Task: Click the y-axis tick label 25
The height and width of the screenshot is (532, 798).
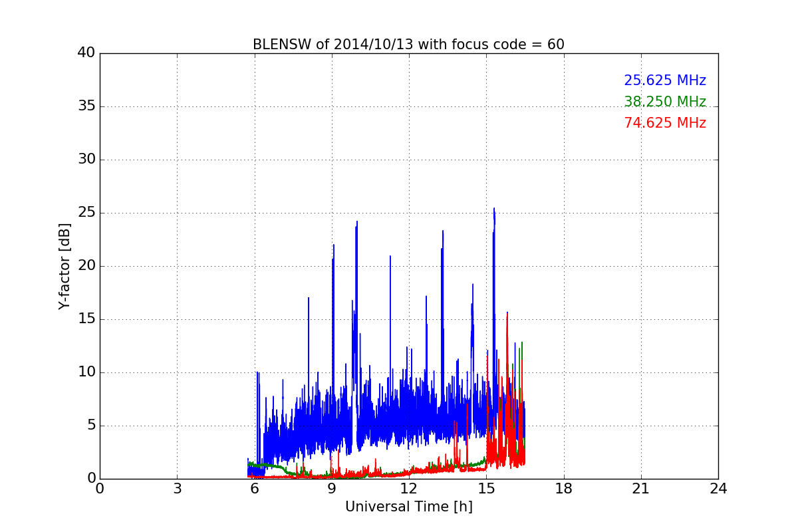Action: 86,213
